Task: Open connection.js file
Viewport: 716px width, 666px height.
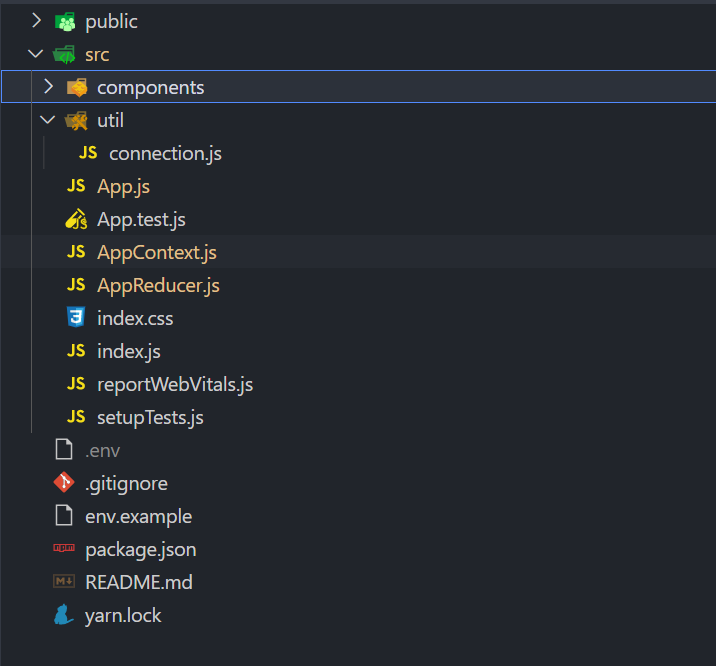Action: (165, 153)
